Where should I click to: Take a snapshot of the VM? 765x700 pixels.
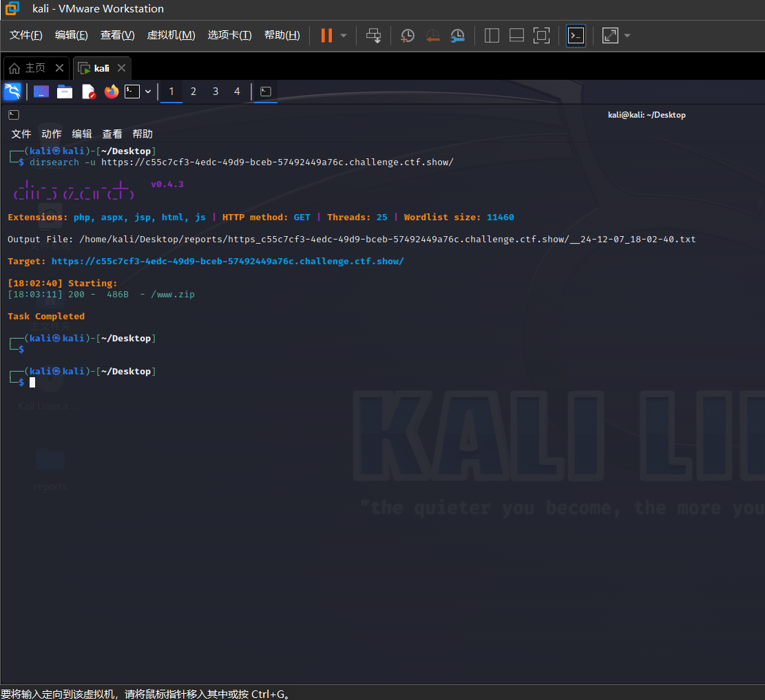pos(408,36)
